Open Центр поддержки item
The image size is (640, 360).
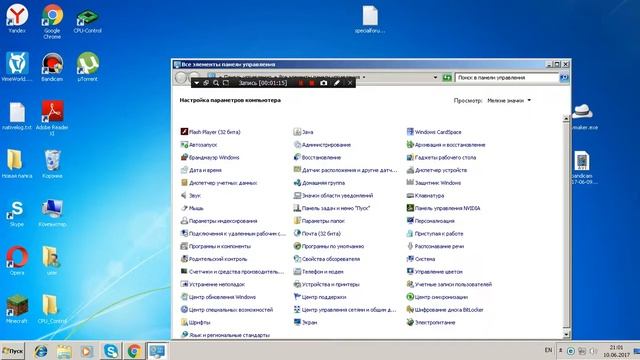coord(320,297)
